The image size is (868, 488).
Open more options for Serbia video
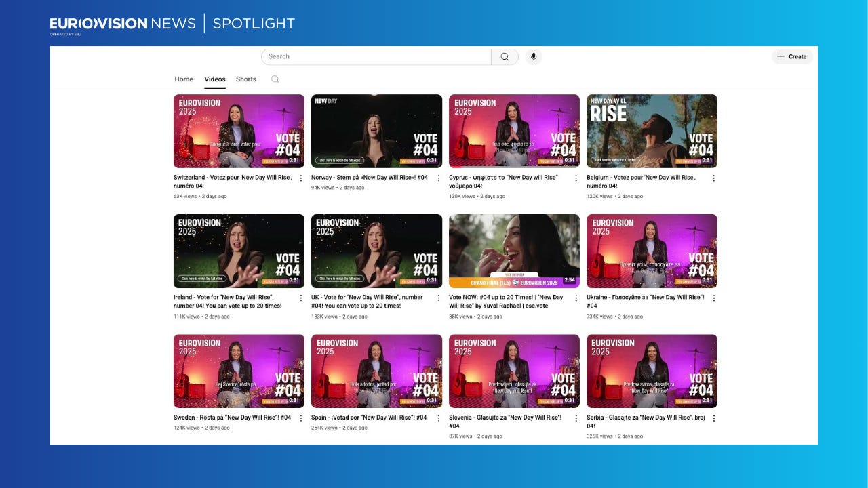tap(713, 418)
